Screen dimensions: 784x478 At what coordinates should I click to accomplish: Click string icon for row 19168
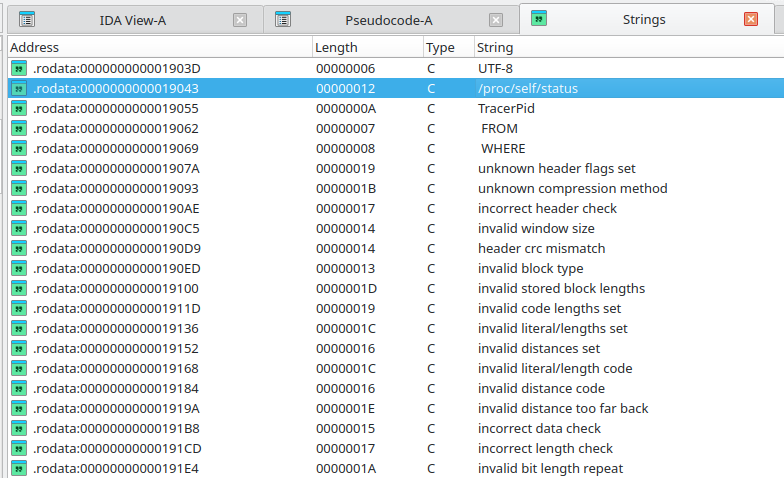(x=19, y=368)
